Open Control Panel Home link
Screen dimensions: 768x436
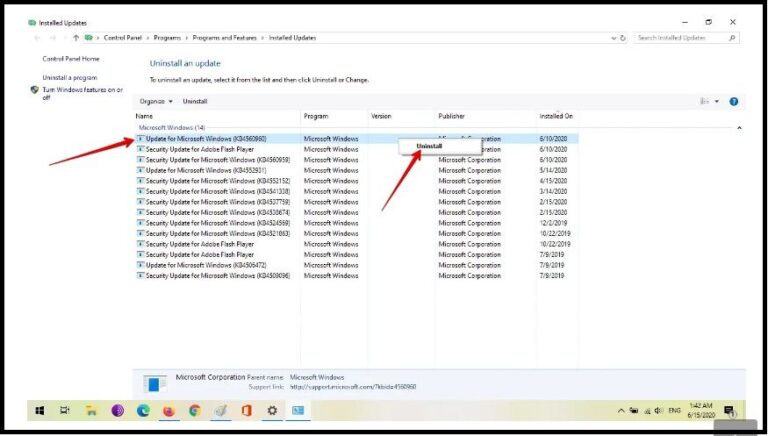tap(71, 59)
